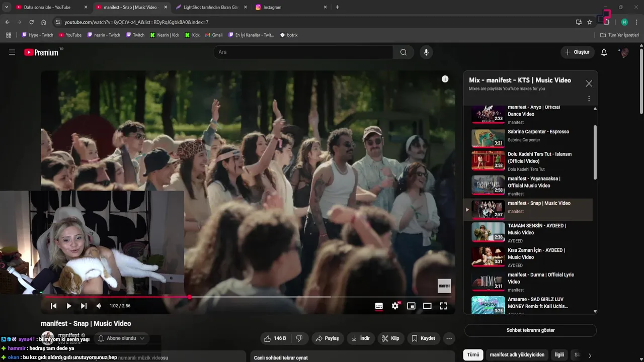The height and width of the screenshot is (362, 644).
Task: Click the playlist panel scrollbar
Action: pyautogui.click(x=595, y=153)
